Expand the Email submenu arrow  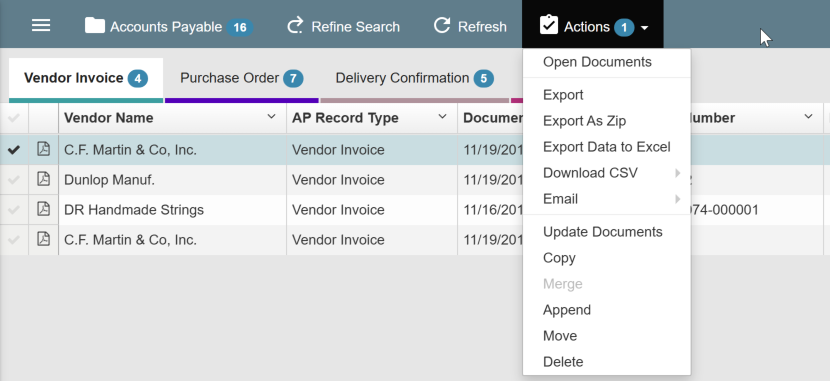(x=677, y=199)
